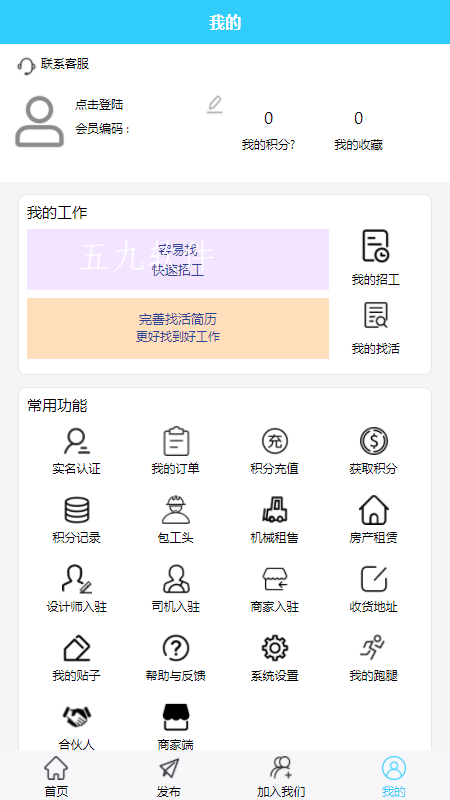Click 联系客服 customer service link
This screenshot has width=450, height=800.
(54, 65)
